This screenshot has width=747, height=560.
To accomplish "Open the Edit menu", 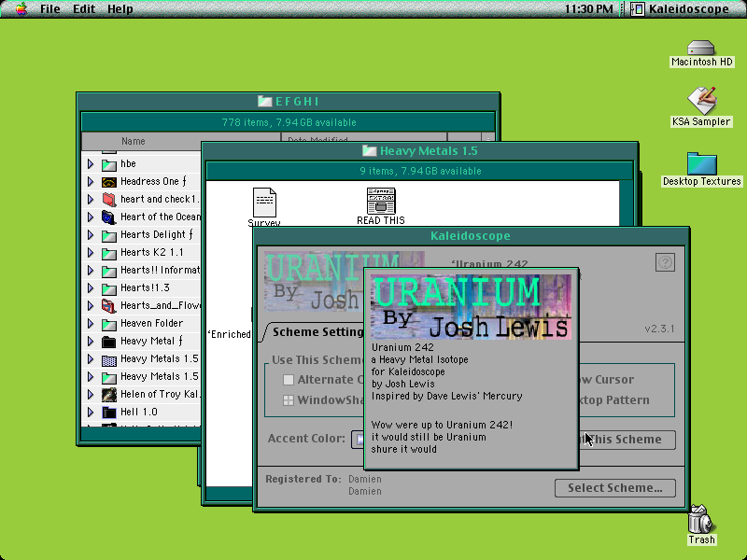I will pyautogui.click(x=84, y=8).
